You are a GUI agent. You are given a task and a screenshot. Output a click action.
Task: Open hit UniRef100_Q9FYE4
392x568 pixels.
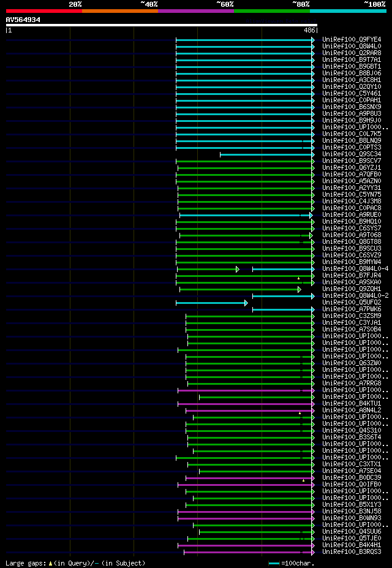tap(352, 39)
